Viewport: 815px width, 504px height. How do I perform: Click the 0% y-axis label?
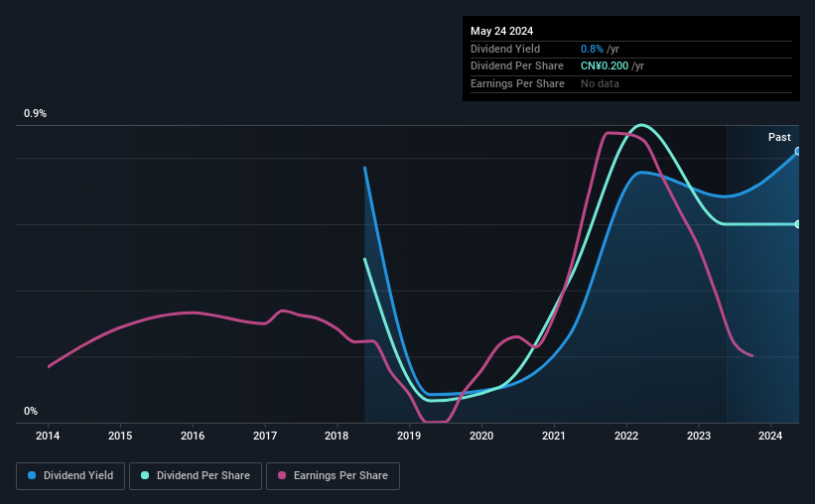31,411
